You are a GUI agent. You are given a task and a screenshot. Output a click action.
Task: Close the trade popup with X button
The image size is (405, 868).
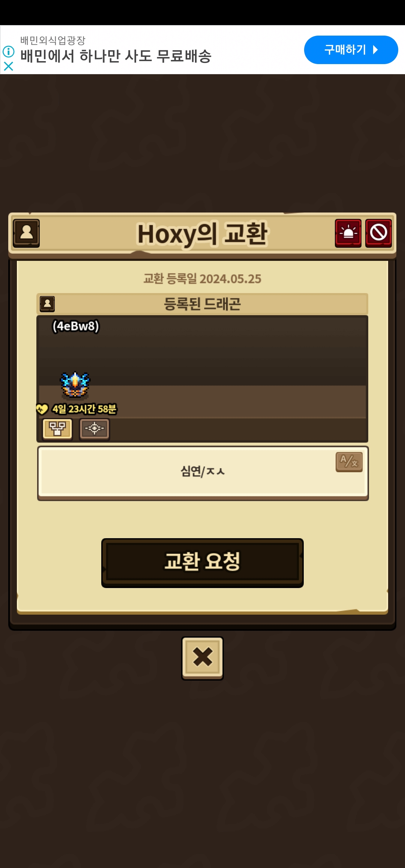click(x=202, y=658)
